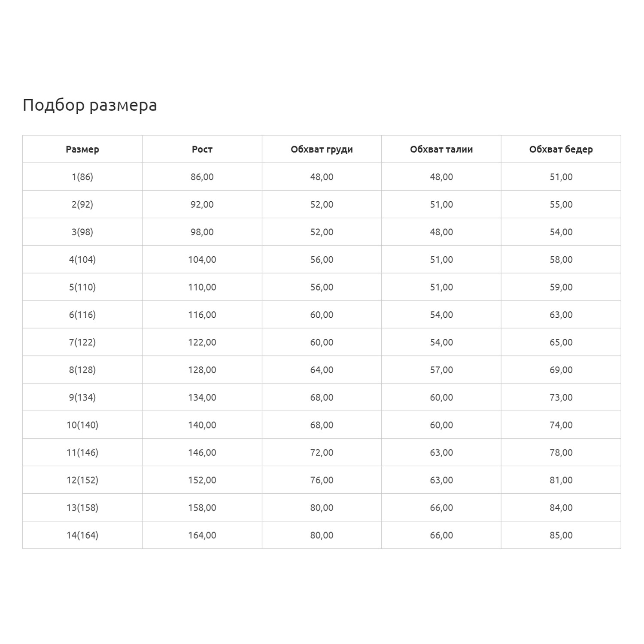Select the "Обхват груди" column header
The width and height of the screenshot is (644, 644).
tap(322, 149)
